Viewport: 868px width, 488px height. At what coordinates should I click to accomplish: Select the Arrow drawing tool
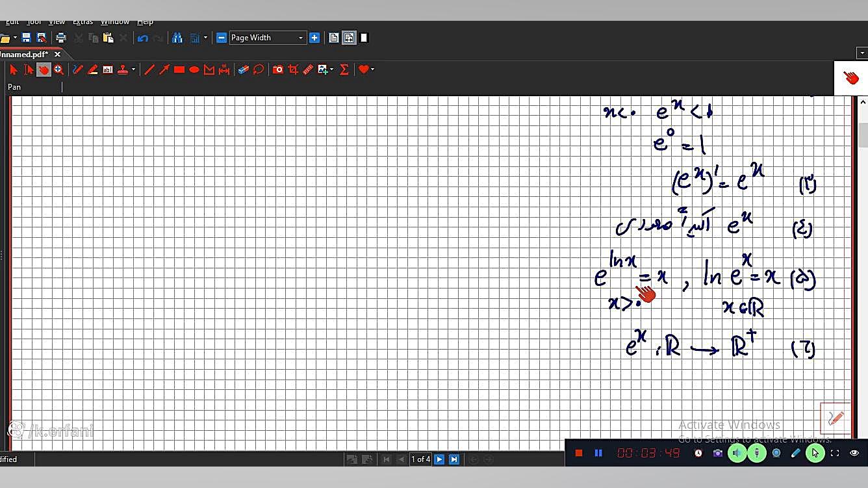click(164, 70)
